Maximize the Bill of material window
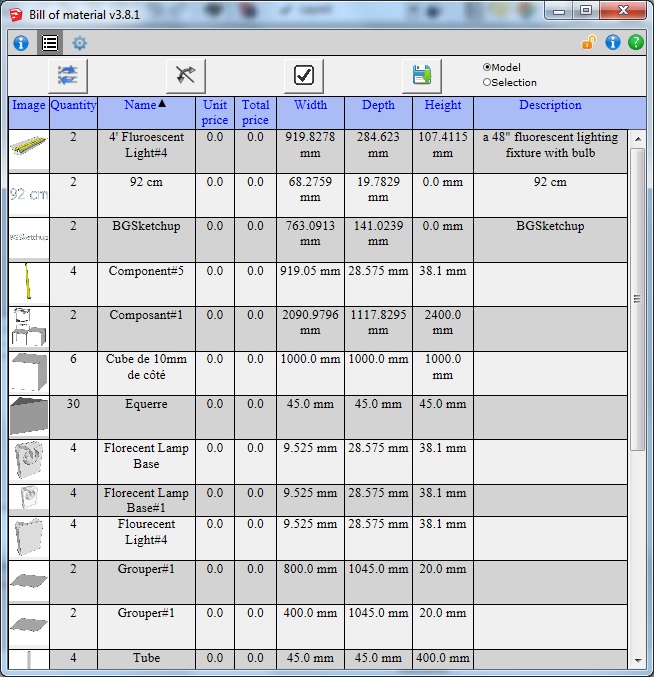Viewport: 654px width, 677px height. 586,10
